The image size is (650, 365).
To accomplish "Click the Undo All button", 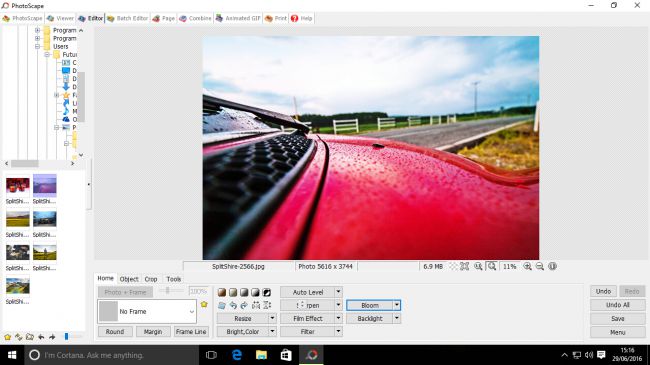I will [618, 305].
